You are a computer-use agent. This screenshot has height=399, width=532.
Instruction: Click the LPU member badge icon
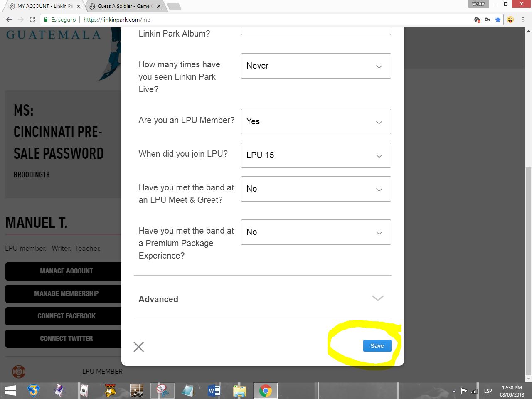click(19, 372)
